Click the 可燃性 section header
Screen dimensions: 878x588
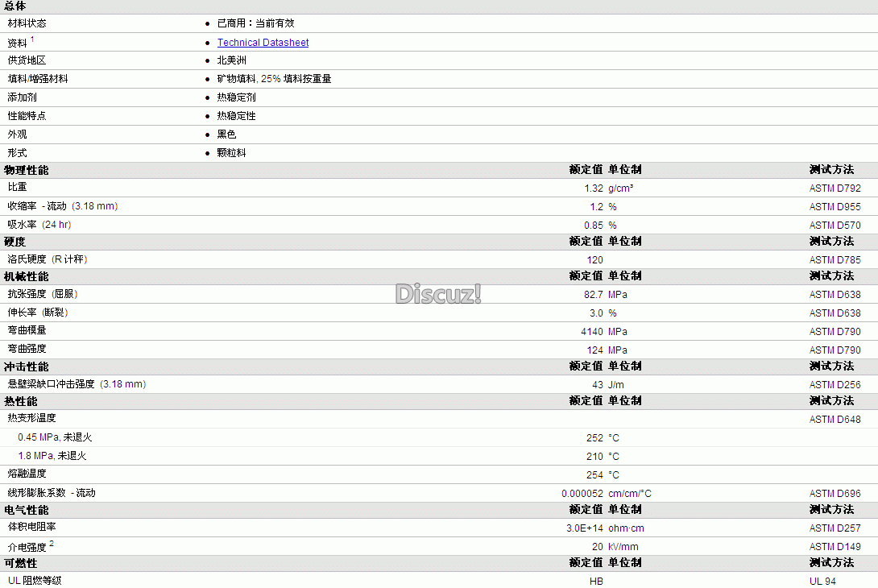tap(21, 564)
